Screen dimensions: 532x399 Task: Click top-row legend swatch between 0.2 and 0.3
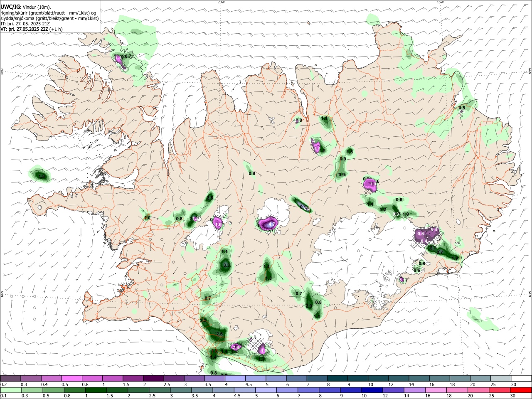[11, 379]
